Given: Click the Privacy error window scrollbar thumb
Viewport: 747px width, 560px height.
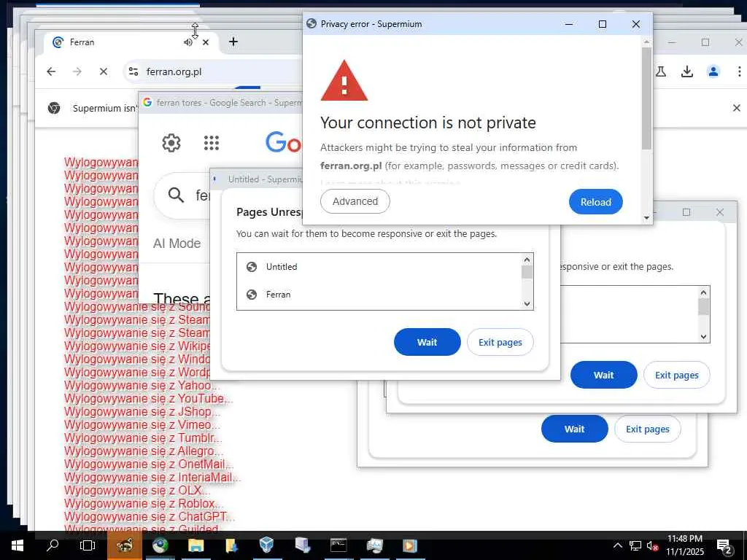Looking at the screenshot, I should pos(646,98).
